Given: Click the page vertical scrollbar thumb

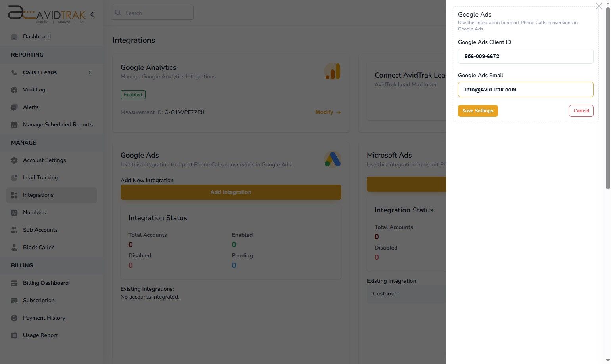Looking at the screenshot, I should (608, 98).
